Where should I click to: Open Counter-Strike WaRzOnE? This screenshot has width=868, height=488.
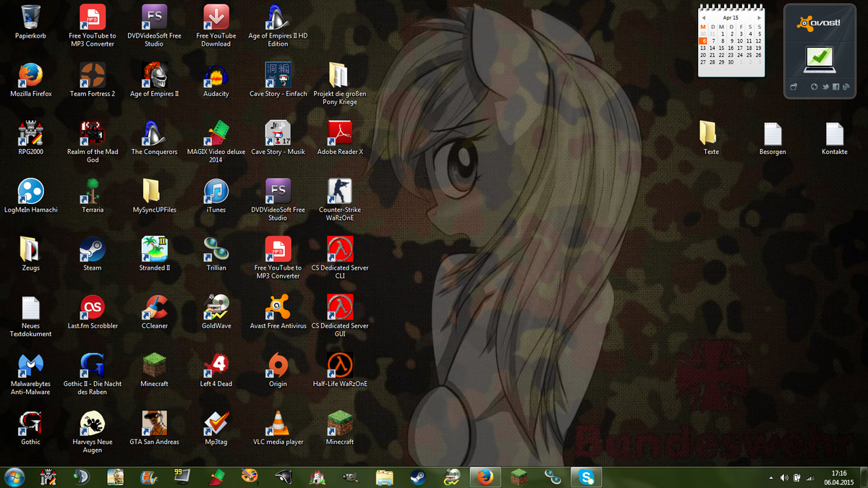pos(340,200)
